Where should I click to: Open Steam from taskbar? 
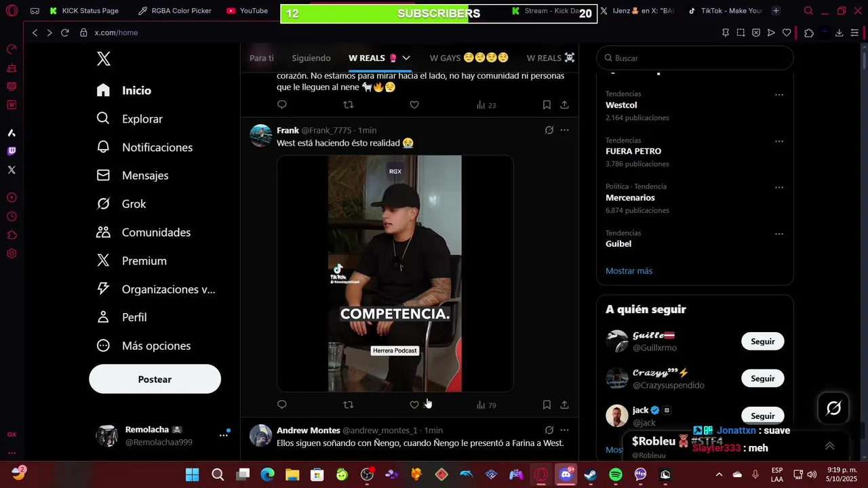click(x=591, y=474)
